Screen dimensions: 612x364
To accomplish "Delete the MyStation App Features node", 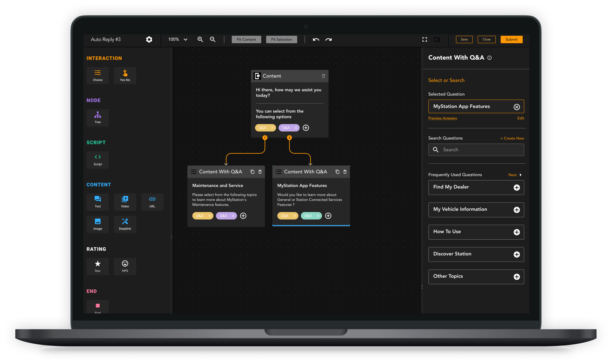I will point(345,172).
